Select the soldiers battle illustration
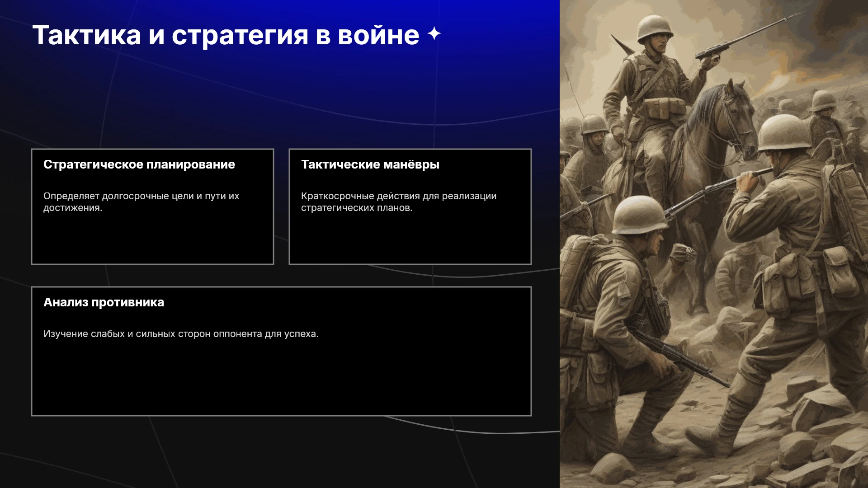This screenshot has height=488, width=868. coord(714,244)
